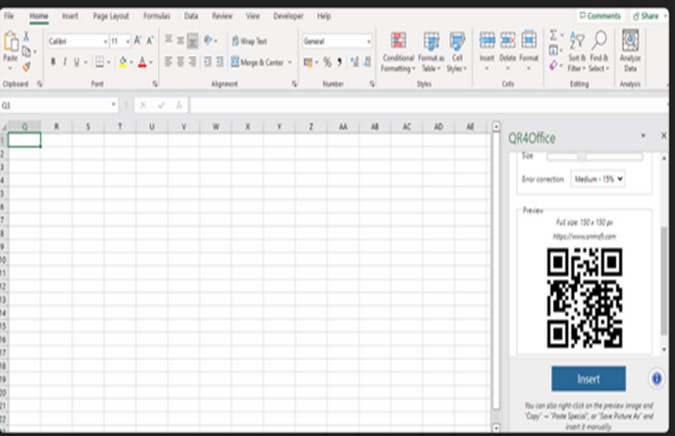The height and width of the screenshot is (436, 675).
Task: Click Merge & Center
Action: pos(257,62)
